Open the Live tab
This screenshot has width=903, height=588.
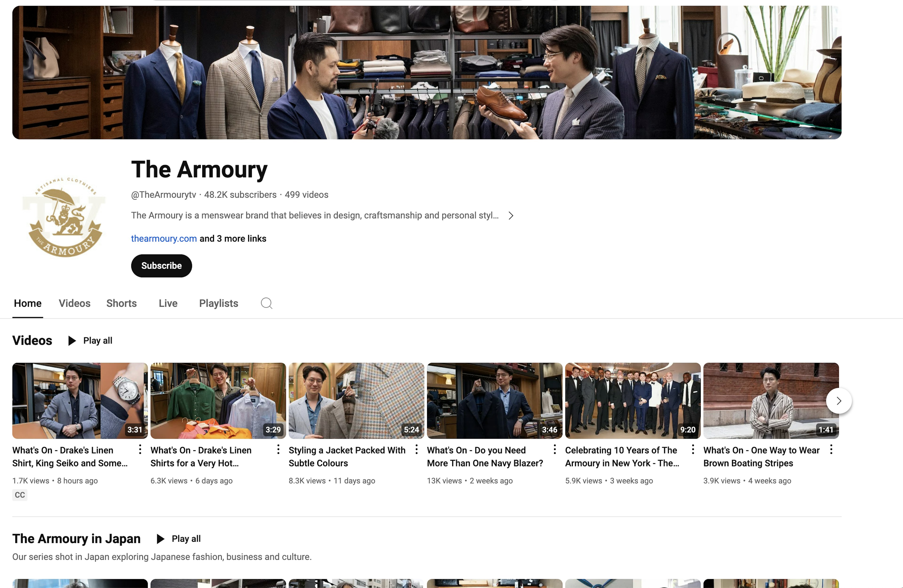coord(168,303)
